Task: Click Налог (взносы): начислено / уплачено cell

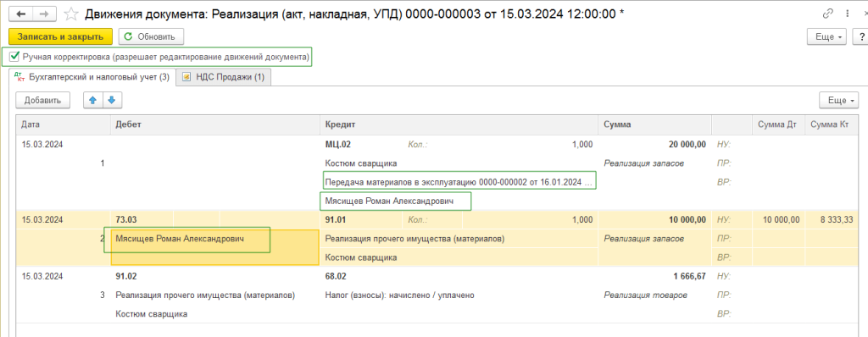Action: (x=400, y=296)
